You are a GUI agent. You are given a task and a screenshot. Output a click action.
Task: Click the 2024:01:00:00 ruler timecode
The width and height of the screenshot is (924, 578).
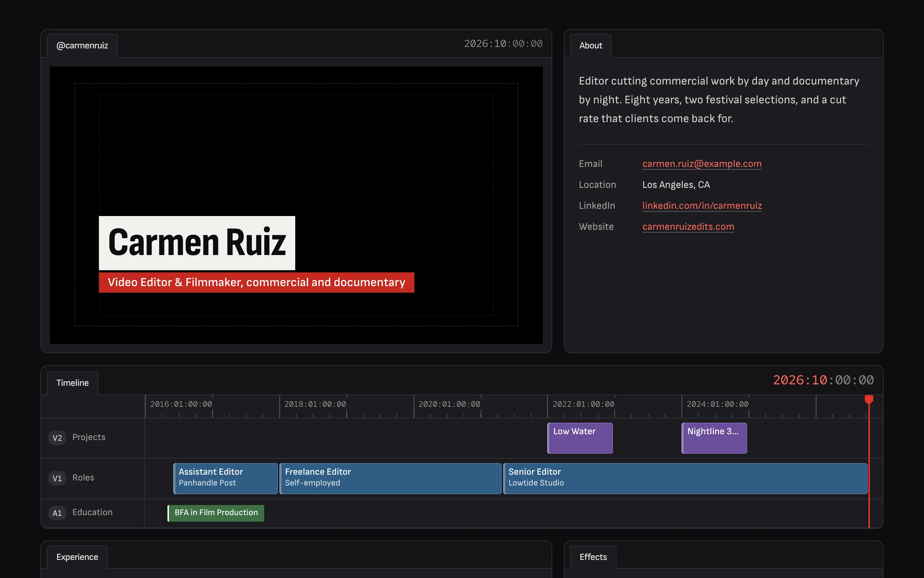pyautogui.click(x=718, y=405)
